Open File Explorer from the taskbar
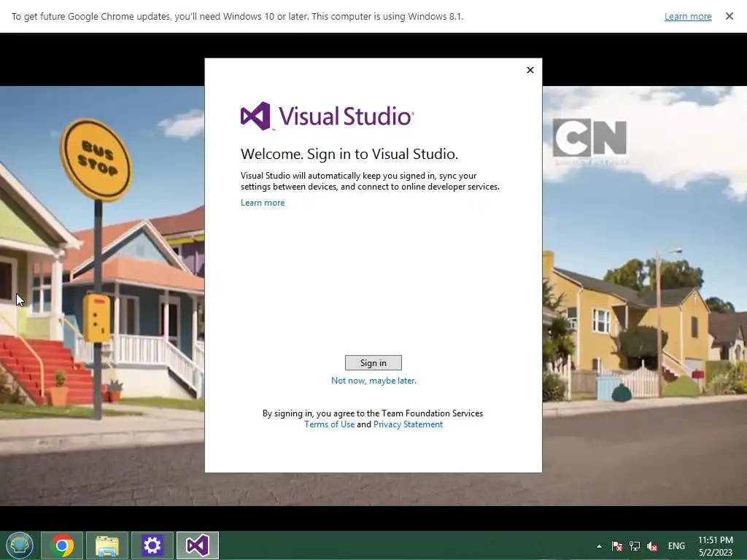Viewport: 747px width, 560px height. (107, 545)
